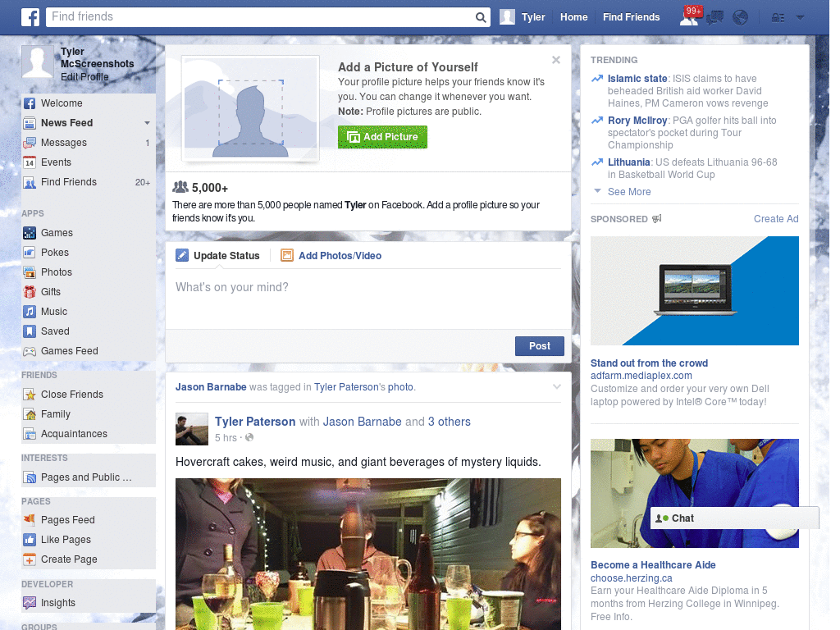
Task: Click the Create Ad link
Action: tap(776, 219)
